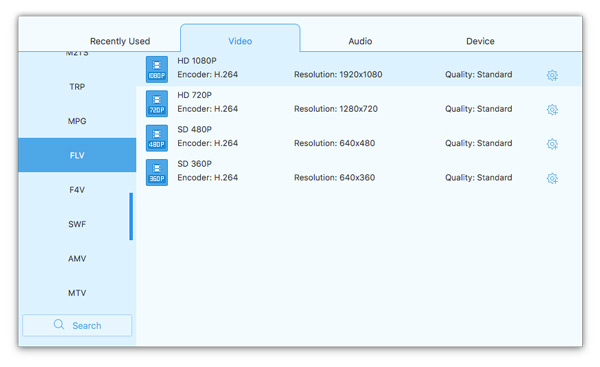Screen dimensions: 600x367
Task: Switch to the Video tab
Action: click(x=240, y=38)
